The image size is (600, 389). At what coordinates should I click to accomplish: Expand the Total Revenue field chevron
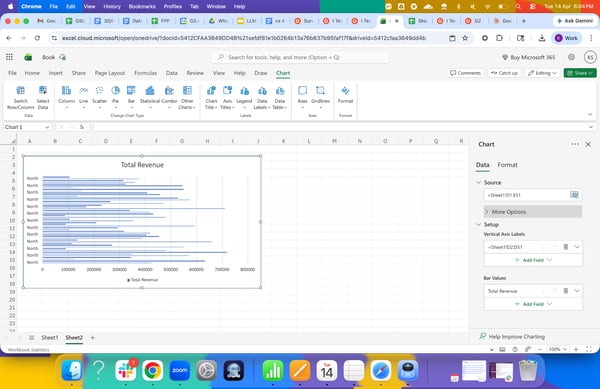pyautogui.click(x=577, y=291)
